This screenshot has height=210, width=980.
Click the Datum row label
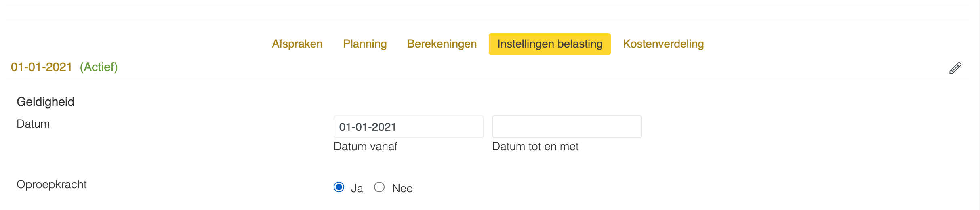pyautogui.click(x=33, y=124)
